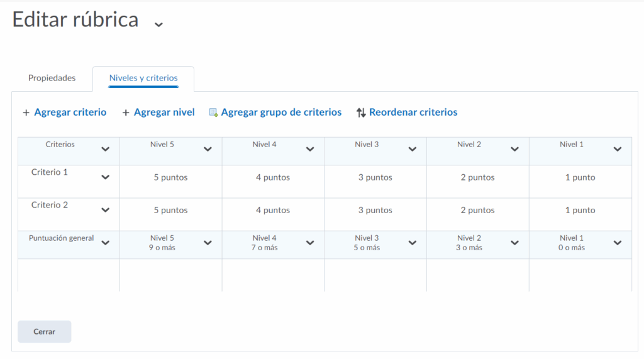Open the Editar rúbrica title chevron menu
Viewport: 644px width, 359px height.
pos(158,24)
